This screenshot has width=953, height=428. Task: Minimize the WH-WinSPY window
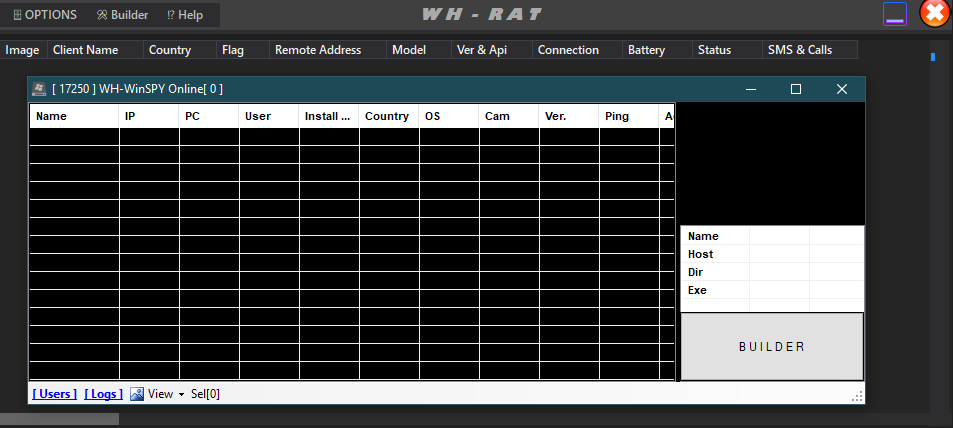tap(750, 89)
